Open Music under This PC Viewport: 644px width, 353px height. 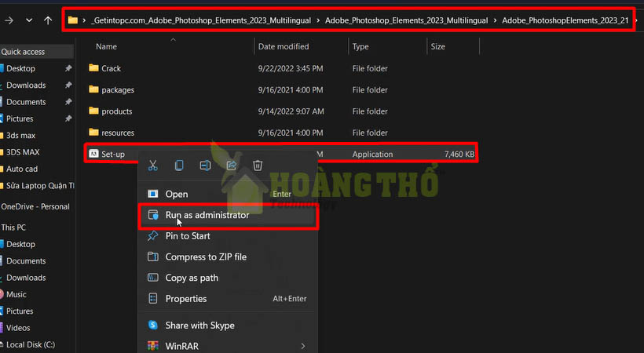[x=16, y=294]
